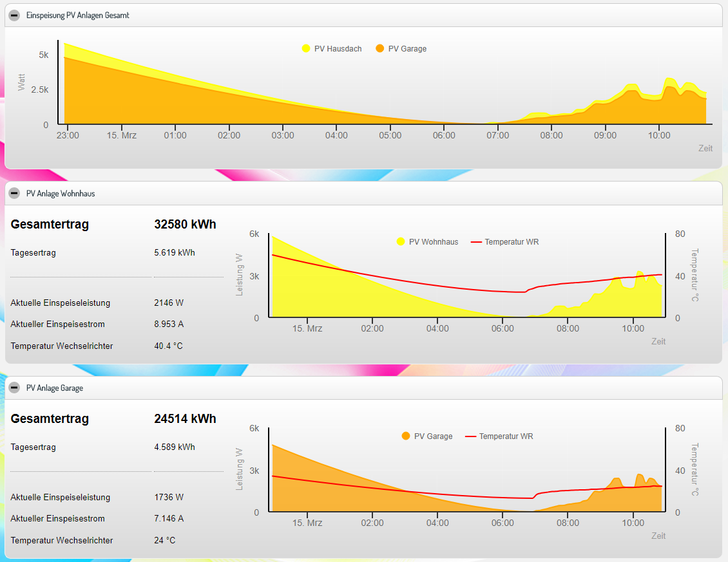Collapse the PV Anlage Garage panel
Image resolution: width=728 pixels, height=562 pixels.
[x=14, y=388]
